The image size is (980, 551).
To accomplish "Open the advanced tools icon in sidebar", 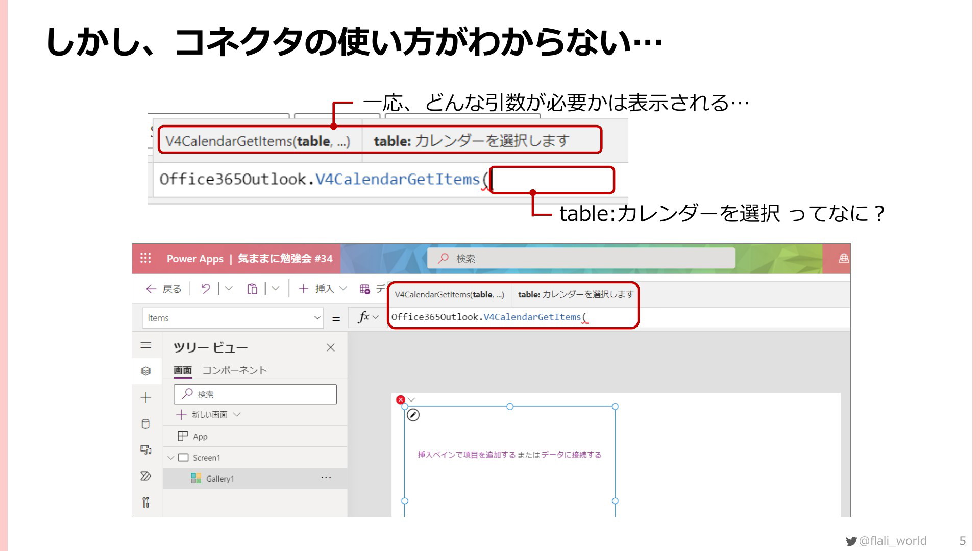I will [x=146, y=503].
